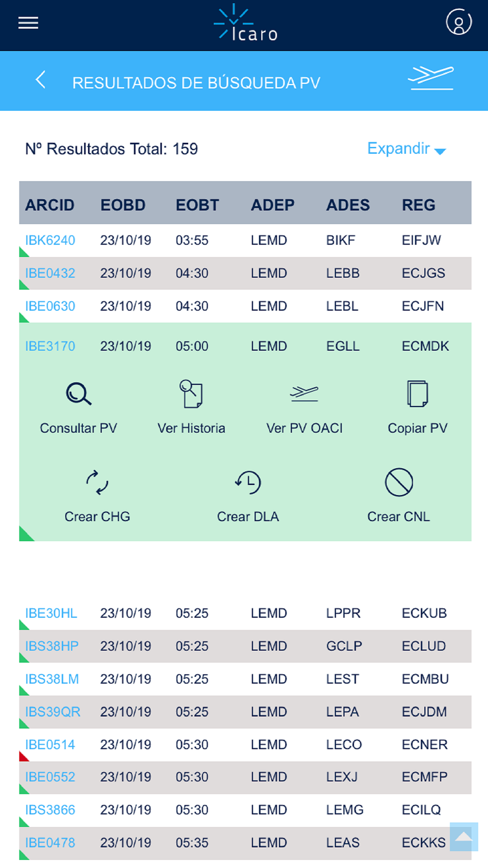Viewport: 488px width, 868px height.
Task: Sort by the EOBT column header
Action: [197, 205]
